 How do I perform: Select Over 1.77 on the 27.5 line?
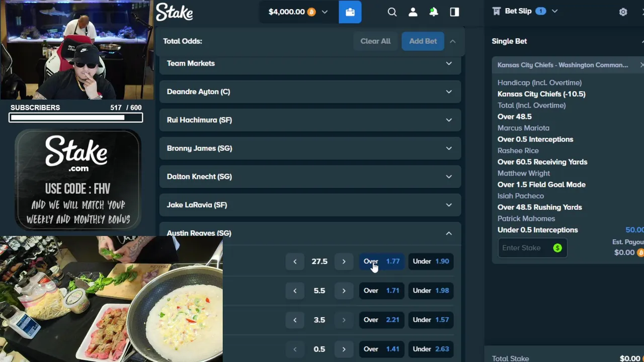381,261
